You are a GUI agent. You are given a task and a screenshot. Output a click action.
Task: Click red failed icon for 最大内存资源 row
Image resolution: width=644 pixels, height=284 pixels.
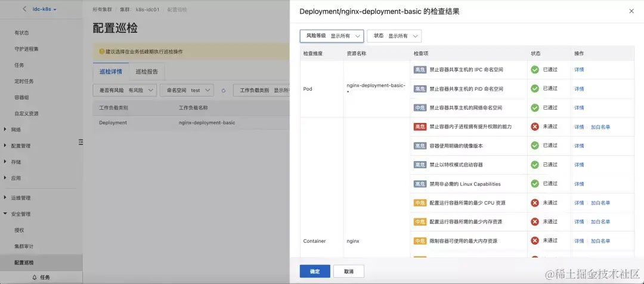pos(535,241)
